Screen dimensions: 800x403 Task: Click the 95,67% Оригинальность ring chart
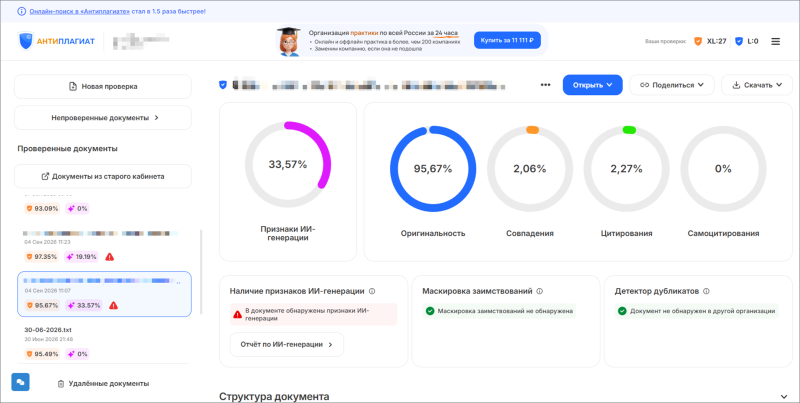pos(433,168)
